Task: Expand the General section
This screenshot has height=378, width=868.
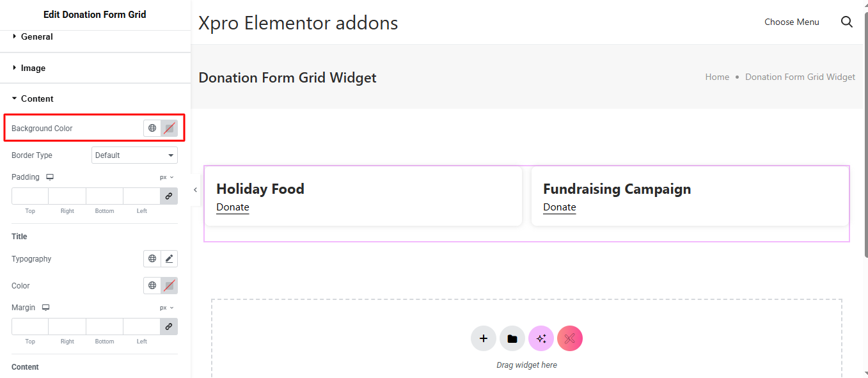Action: [x=36, y=37]
